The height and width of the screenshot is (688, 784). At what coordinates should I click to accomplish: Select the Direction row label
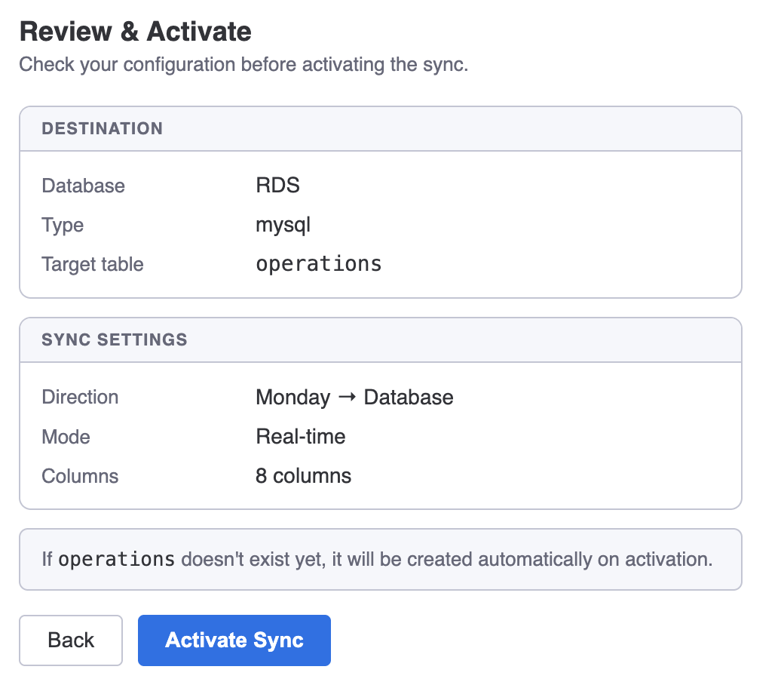click(80, 397)
